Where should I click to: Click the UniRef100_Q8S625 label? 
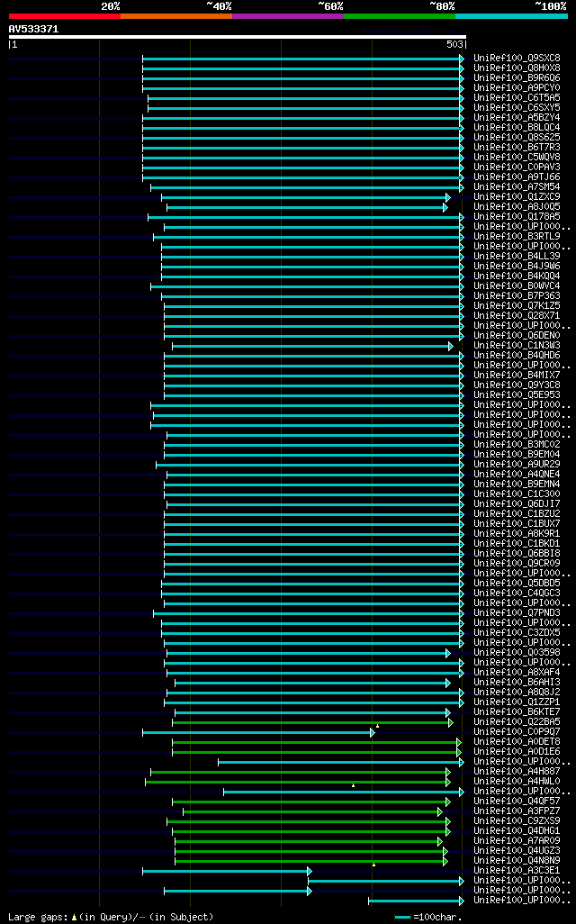click(517, 137)
